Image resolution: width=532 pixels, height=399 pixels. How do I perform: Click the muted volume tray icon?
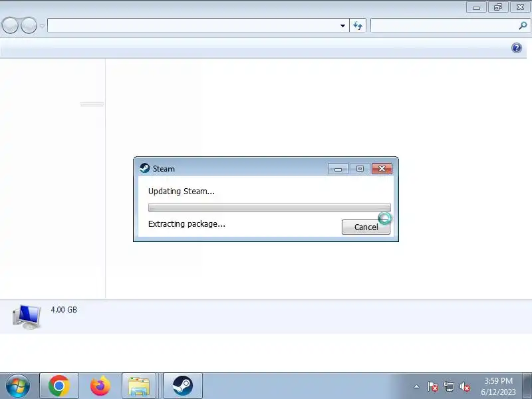(x=465, y=386)
